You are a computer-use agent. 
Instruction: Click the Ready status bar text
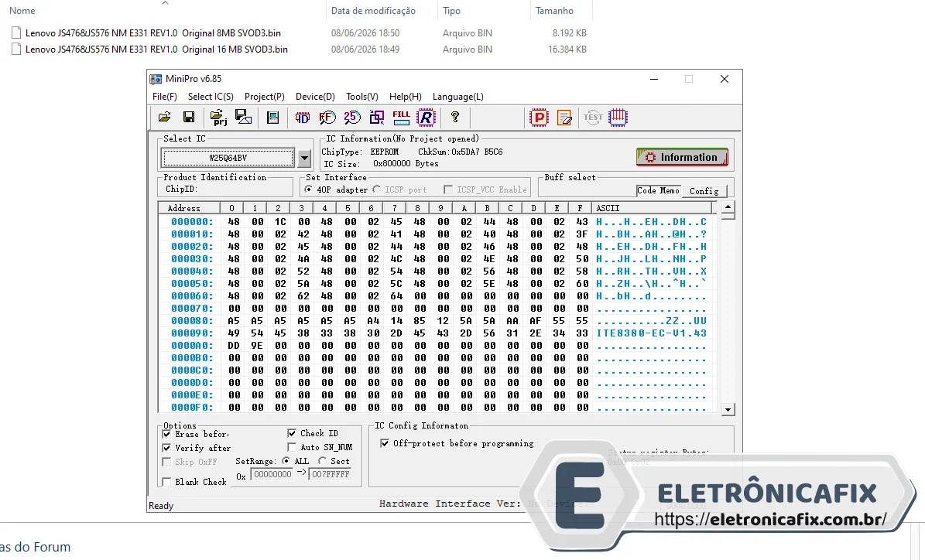pos(161,506)
